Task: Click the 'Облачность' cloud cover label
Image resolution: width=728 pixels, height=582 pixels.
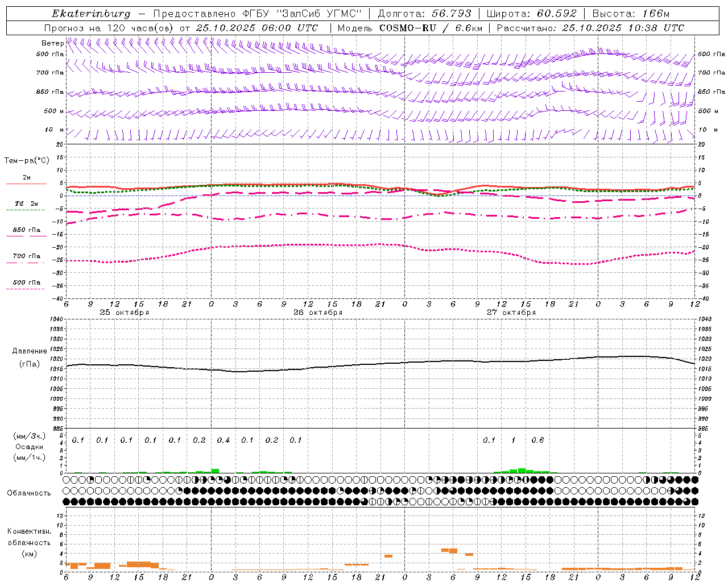Action: (29, 493)
